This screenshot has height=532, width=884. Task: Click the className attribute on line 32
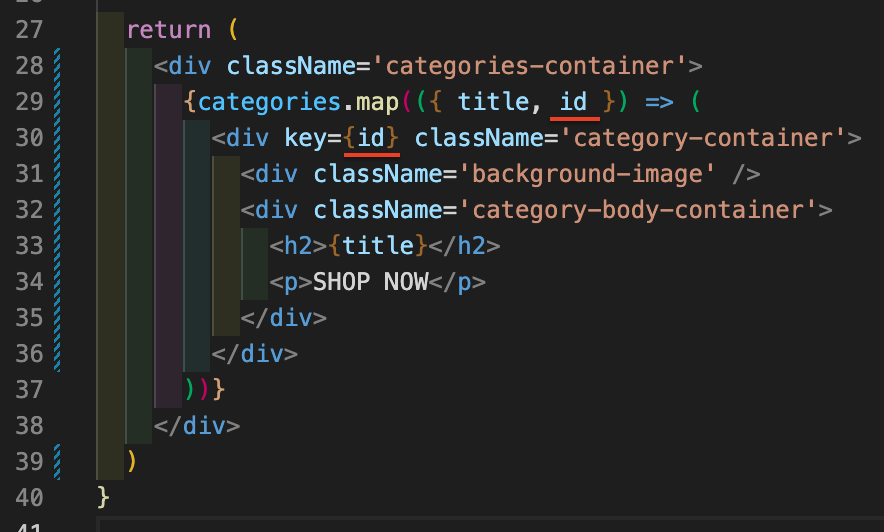(x=378, y=211)
